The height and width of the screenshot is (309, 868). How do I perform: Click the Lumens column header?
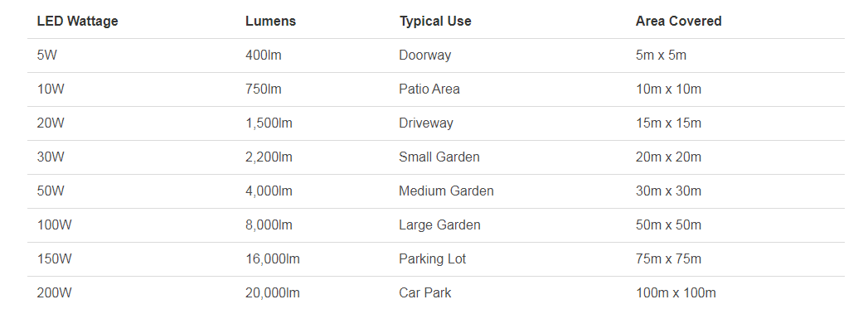pyautogui.click(x=271, y=21)
